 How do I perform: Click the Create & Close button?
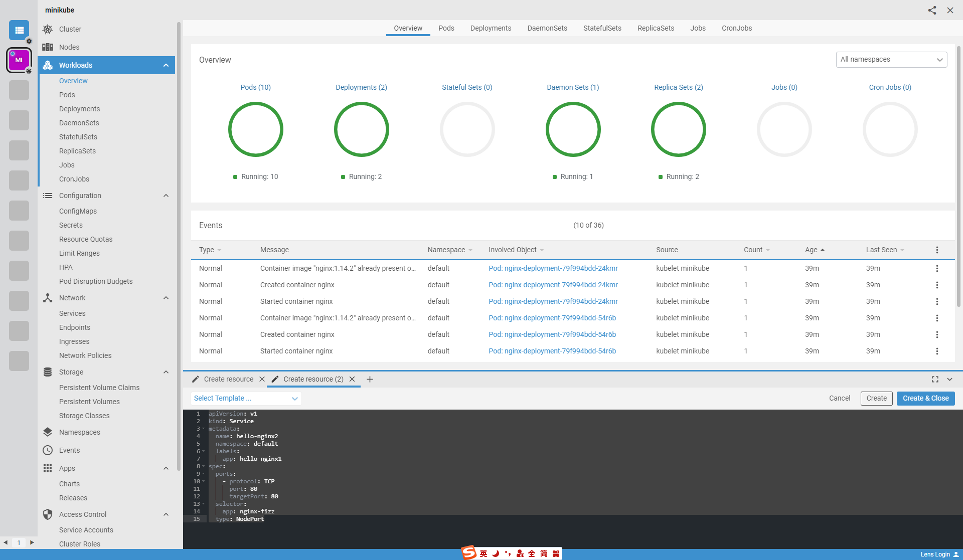click(x=926, y=398)
